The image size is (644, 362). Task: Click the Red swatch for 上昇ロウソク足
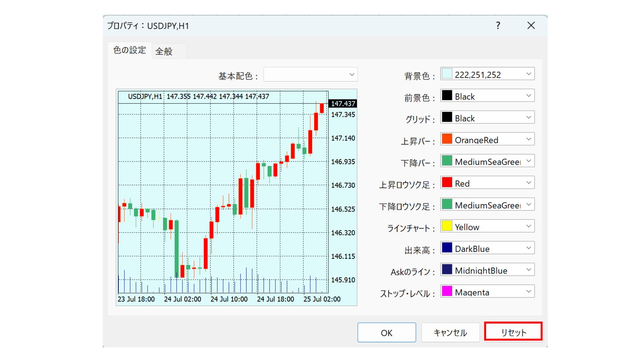pos(447,183)
